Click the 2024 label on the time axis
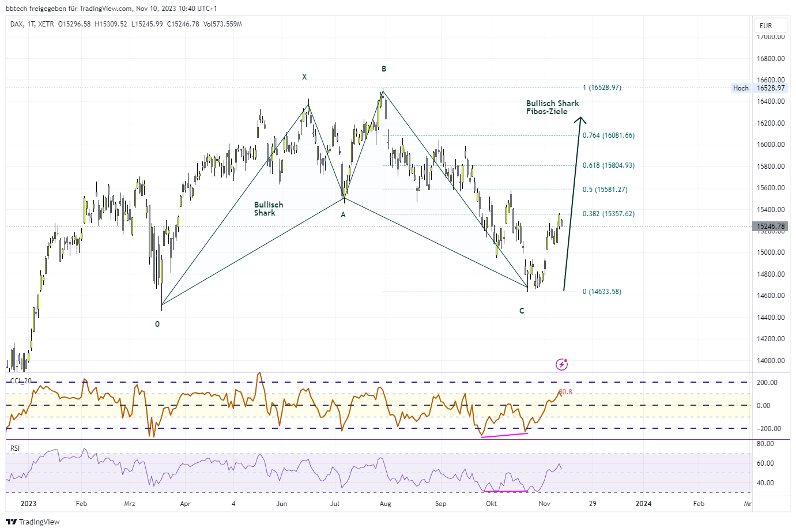Image resolution: width=796 pixels, height=532 pixels. click(x=643, y=503)
